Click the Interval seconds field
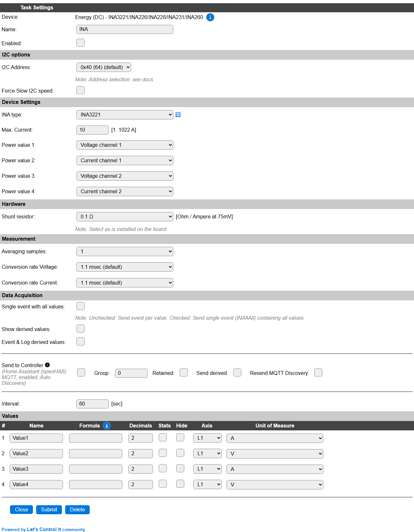The image size is (414, 532). (x=93, y=404)
